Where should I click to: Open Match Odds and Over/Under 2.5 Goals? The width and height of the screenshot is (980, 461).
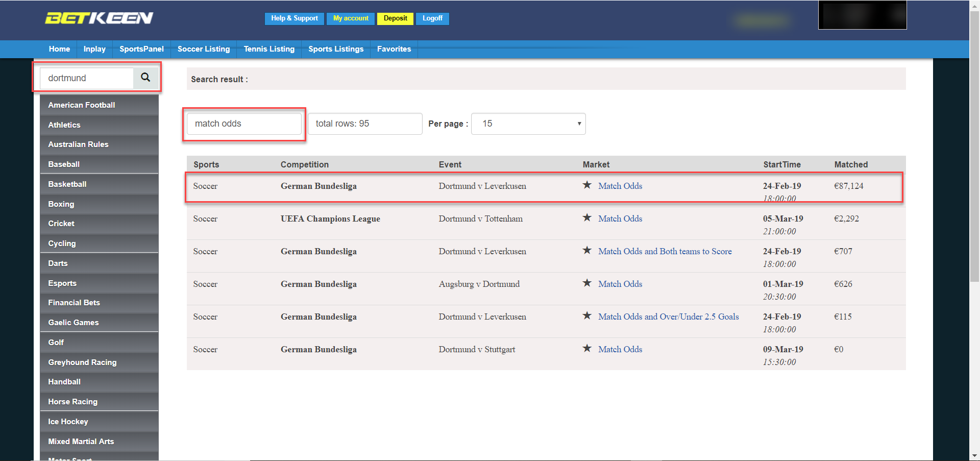coord(669,317)
